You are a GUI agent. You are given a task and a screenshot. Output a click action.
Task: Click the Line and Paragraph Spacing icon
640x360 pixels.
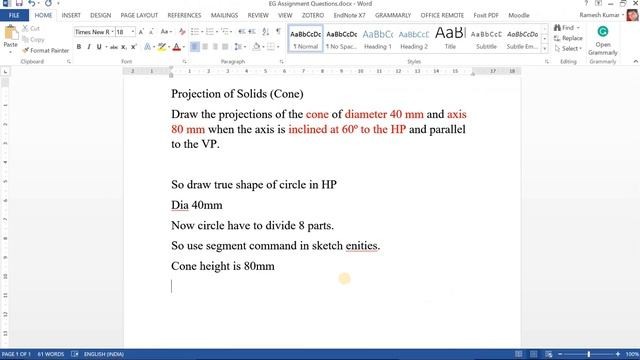[238, 47]
